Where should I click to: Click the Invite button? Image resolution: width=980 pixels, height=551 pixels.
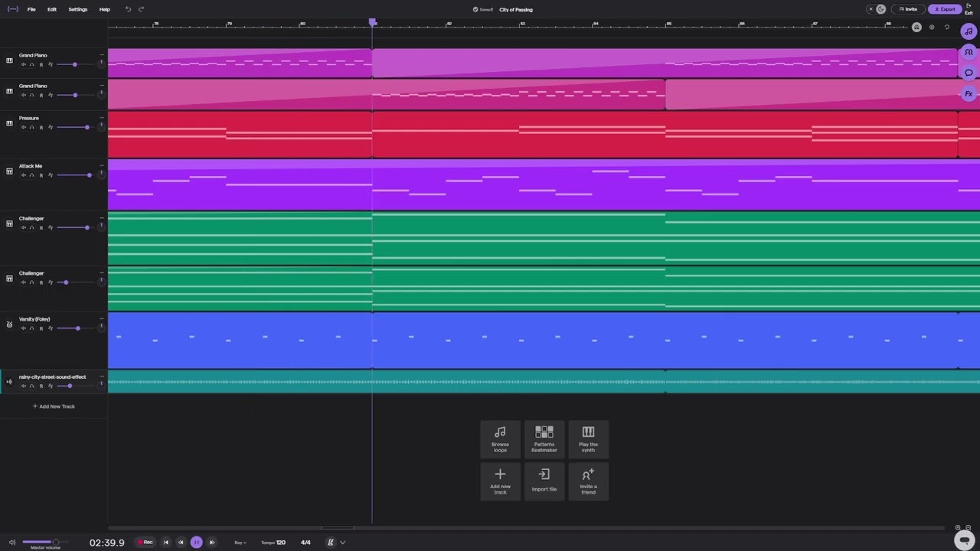908,9
